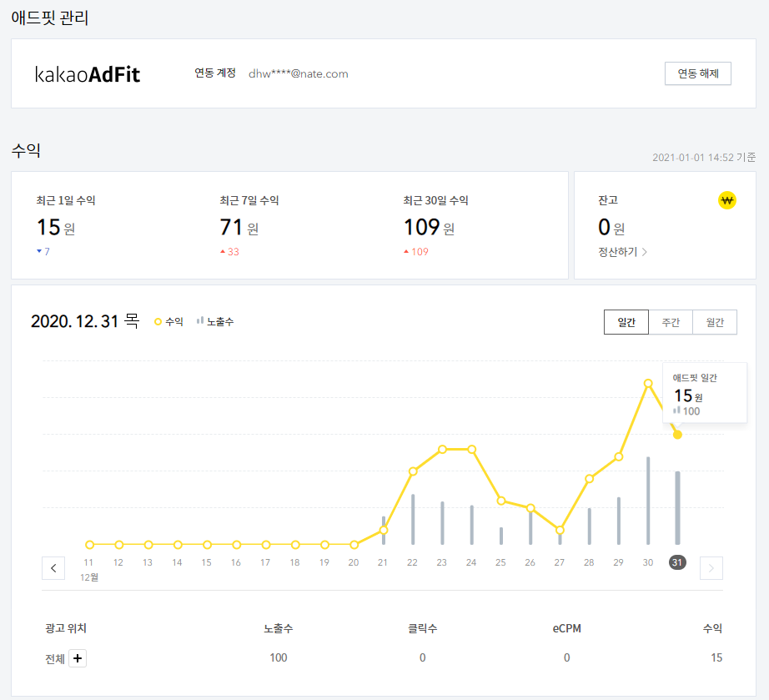Click the 광고 위치 column header
This screenshot has height=700, width=769.
coord(66,628)
